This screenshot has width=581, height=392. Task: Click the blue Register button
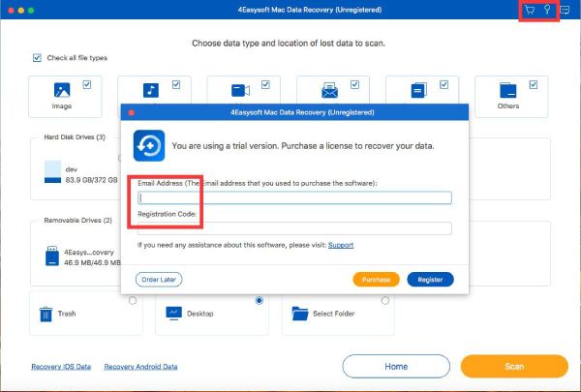[430, 280]
